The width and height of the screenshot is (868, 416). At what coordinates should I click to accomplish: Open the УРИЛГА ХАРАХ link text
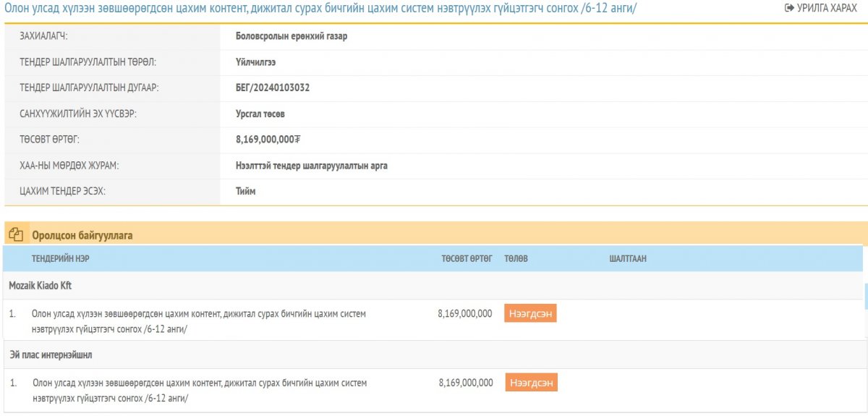[x=827, y=8]
